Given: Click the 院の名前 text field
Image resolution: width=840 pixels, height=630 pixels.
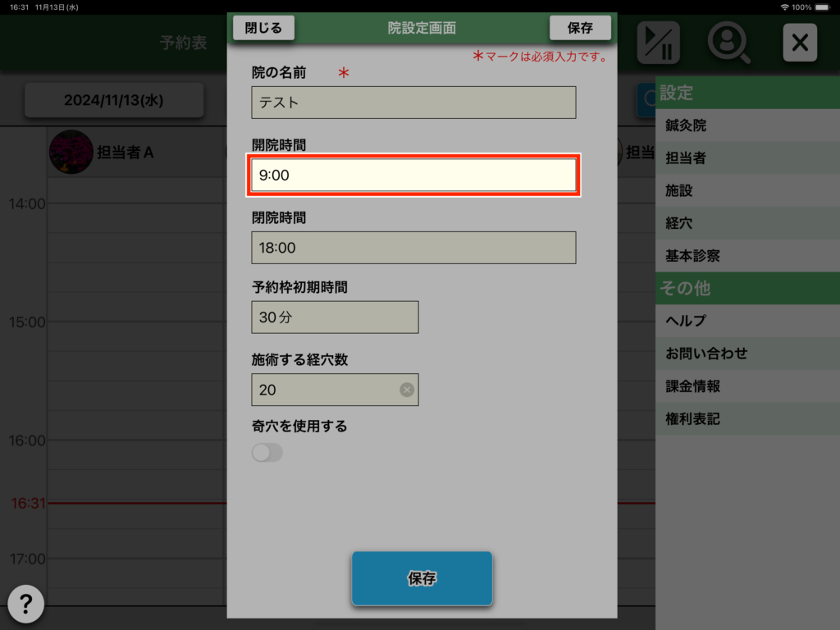Looking at the screenshot, I should pos(413,103).
